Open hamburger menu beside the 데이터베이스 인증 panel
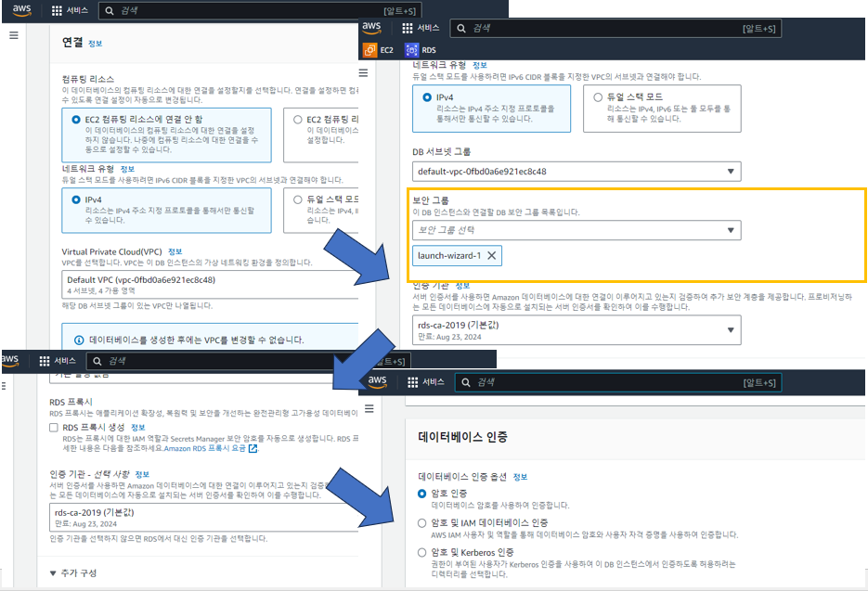The height and width of the screenshot is (591, 868). 369,409
